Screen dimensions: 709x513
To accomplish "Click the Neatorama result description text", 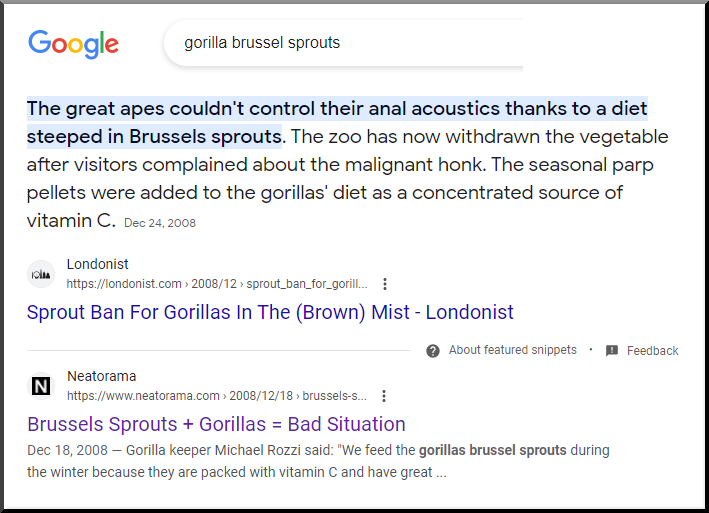I will coord(318,461).
